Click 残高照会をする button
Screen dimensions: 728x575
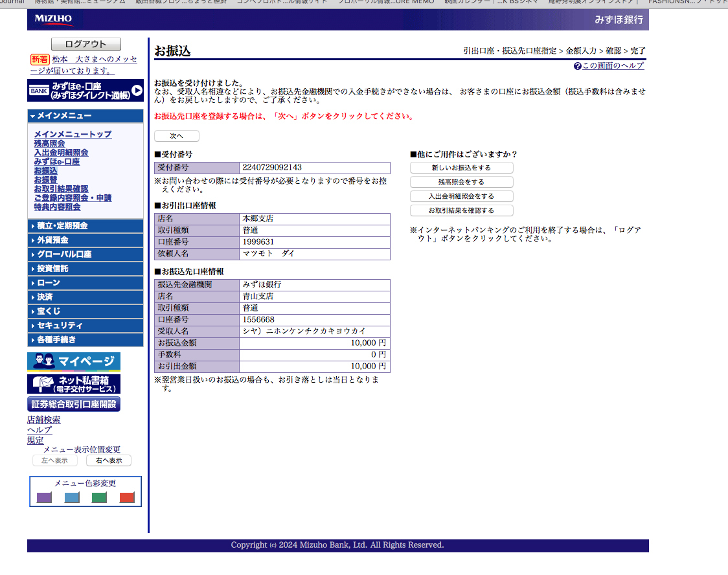(x=462, y=182)
